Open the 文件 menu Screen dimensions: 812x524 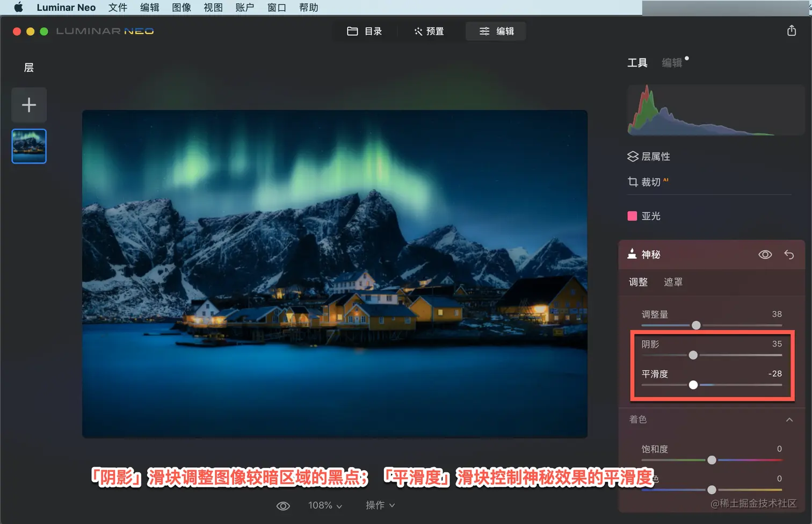pyautogui.click(x=118, y=8)
